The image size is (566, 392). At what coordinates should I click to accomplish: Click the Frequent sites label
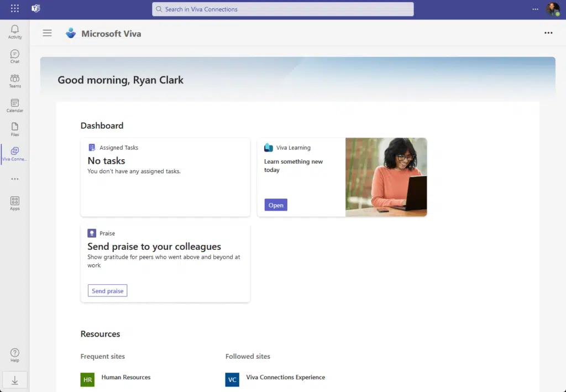102,356
